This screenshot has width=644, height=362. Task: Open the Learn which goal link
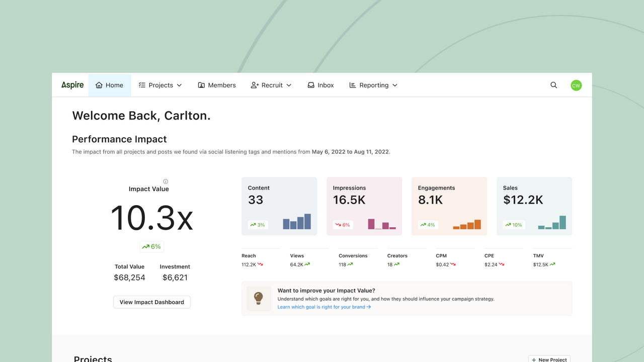tap(324, 306)
